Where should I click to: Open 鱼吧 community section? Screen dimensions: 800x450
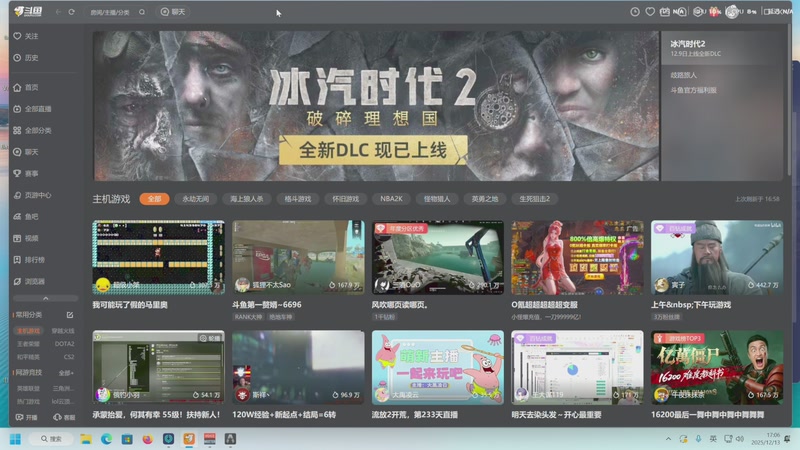point(26,216)
